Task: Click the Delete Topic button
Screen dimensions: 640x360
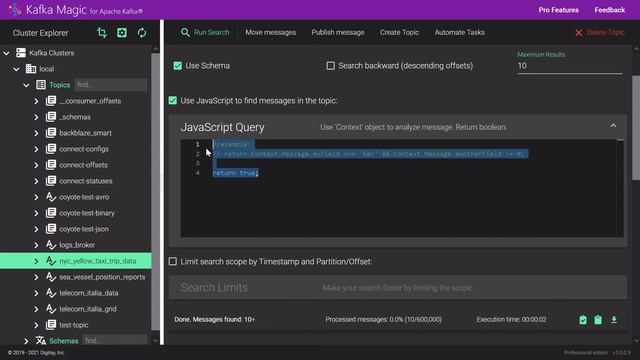Action: point(600,33)
